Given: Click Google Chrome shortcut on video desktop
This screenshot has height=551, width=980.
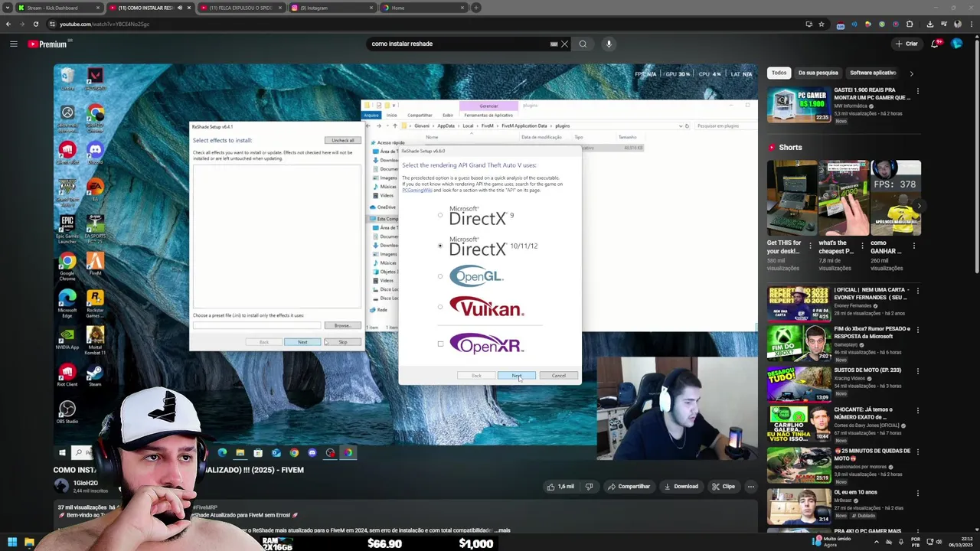Looking at the screenshot, I should [67, 266].
